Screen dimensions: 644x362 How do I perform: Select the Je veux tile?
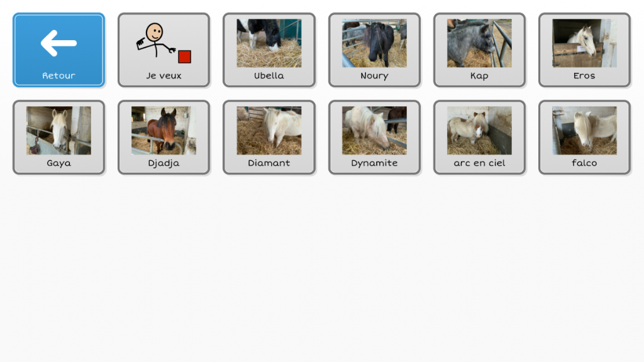[x=164, y=50]
